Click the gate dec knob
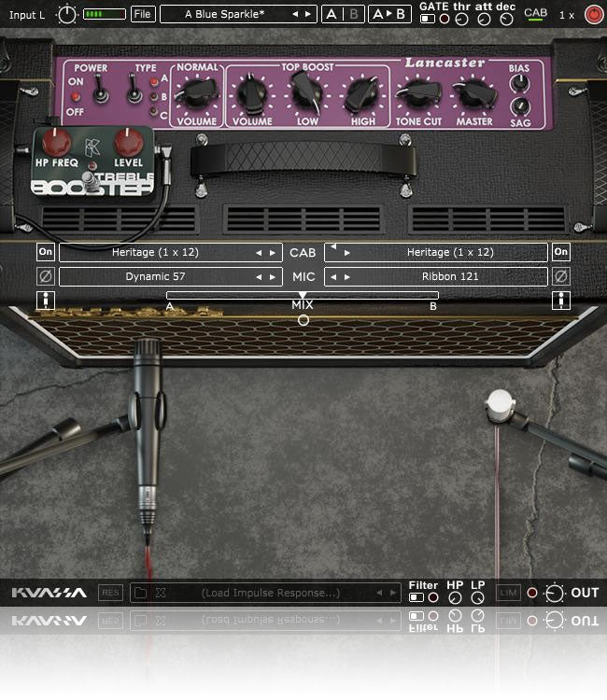 coord(506,19)
